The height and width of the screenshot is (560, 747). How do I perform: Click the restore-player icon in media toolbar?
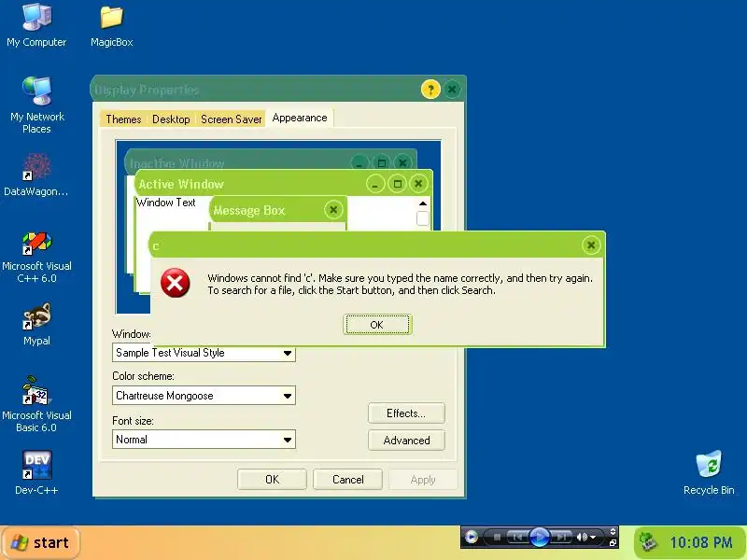(x=613, y=542)
